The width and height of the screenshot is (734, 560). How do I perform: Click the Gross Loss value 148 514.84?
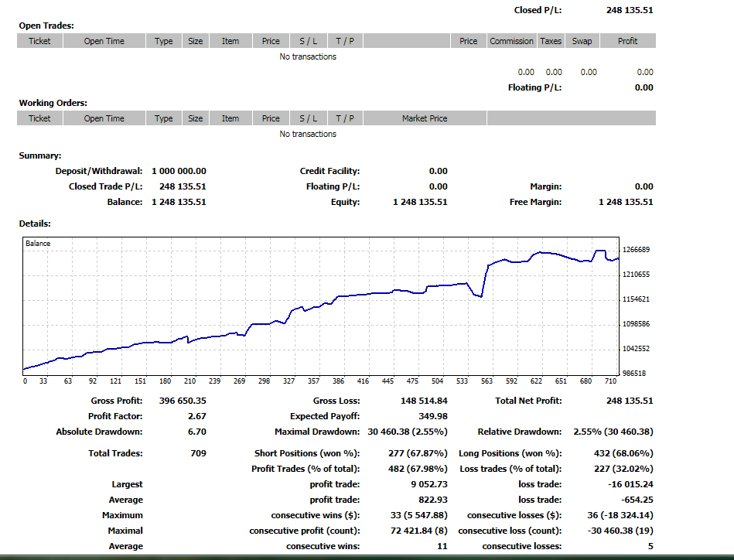(x=420, y=401)
